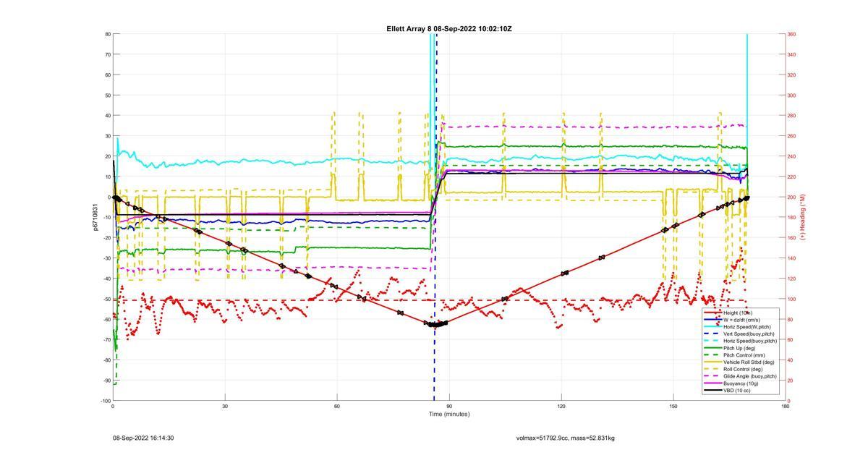This screenshot has height=450, width=868.
Task: Select 'Glide Angle (buoy,pitch)' legend entry
Action: 750,376
